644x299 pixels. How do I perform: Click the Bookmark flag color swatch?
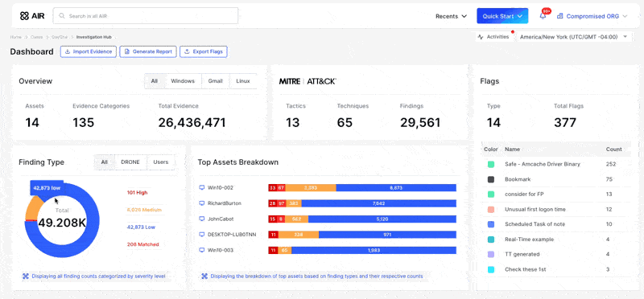[x=491, y=179]
